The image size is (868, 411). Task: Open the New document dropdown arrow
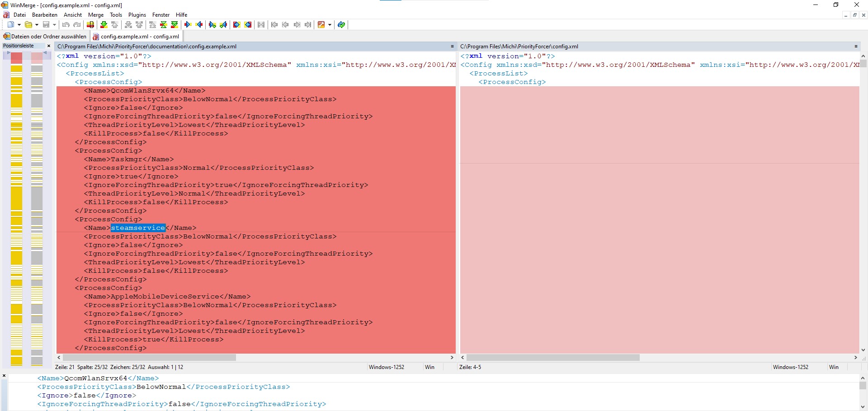coord(19,25)
